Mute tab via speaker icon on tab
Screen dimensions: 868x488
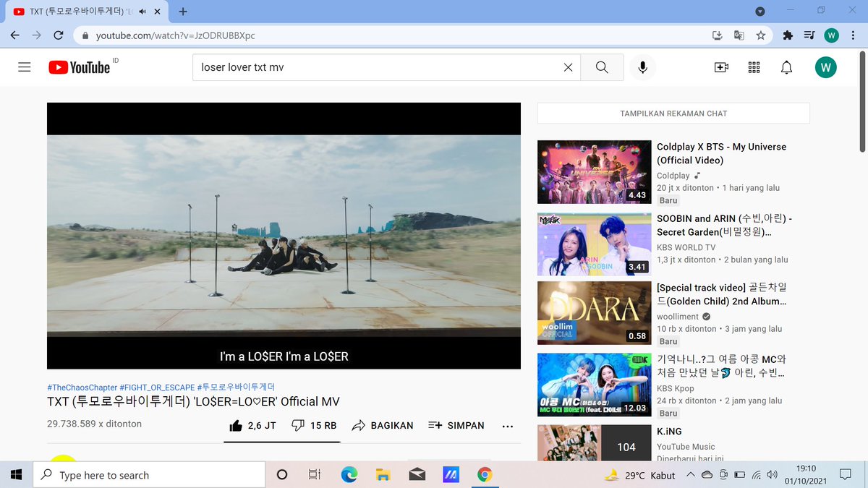pos(142,12)
